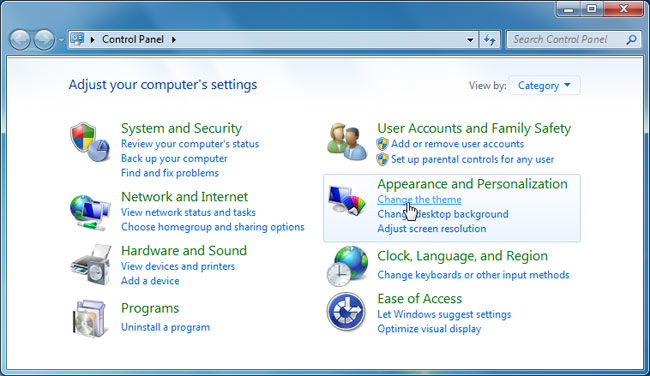
Task: Click Optimize visual display
Action: pyautogui.click(x=429, y=329)
